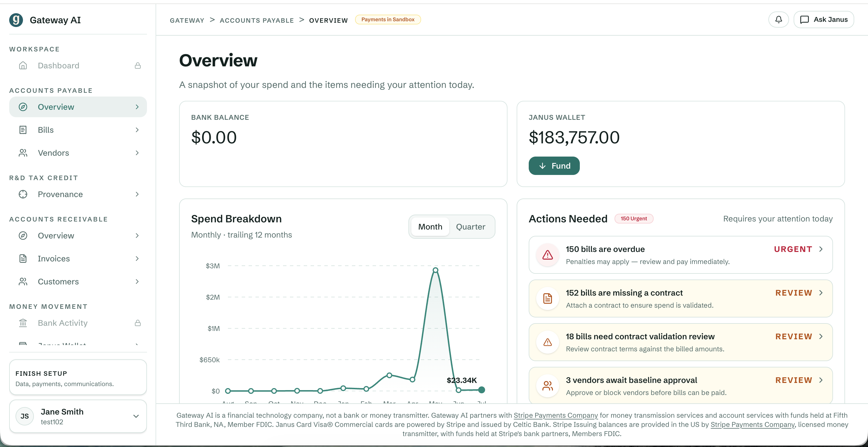Click the peak data point near $3M
The width and height of the screenshot is (868, 447).
point(435,270)
